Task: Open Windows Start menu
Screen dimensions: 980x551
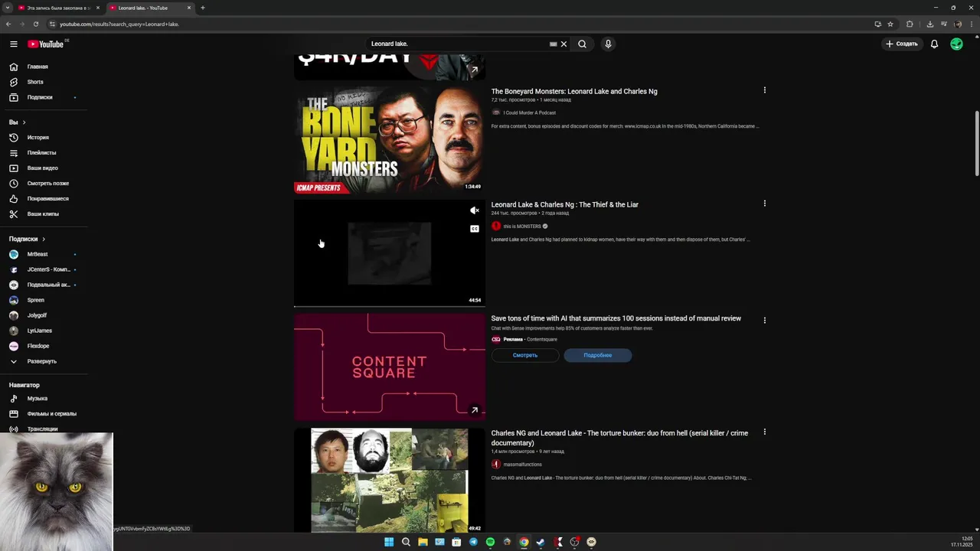Action: [x=389, y=542]
